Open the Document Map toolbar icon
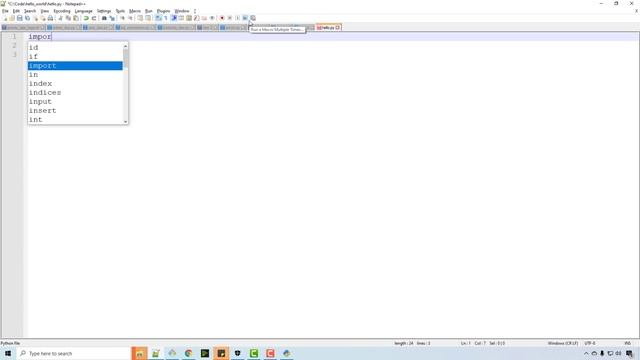Image resolution: width=640 pixels, height=360 pixels. 189,18
